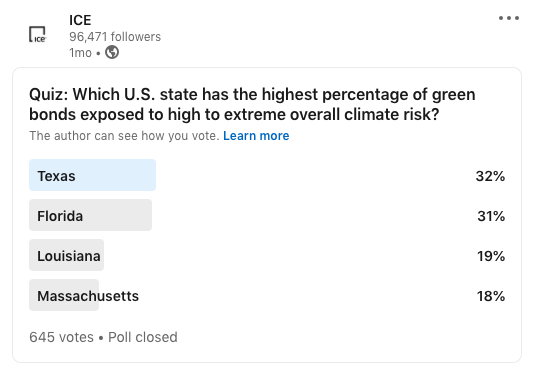Click the blue Texas result bar
This screenshot has height=369, width=534.
pos(92,175)
